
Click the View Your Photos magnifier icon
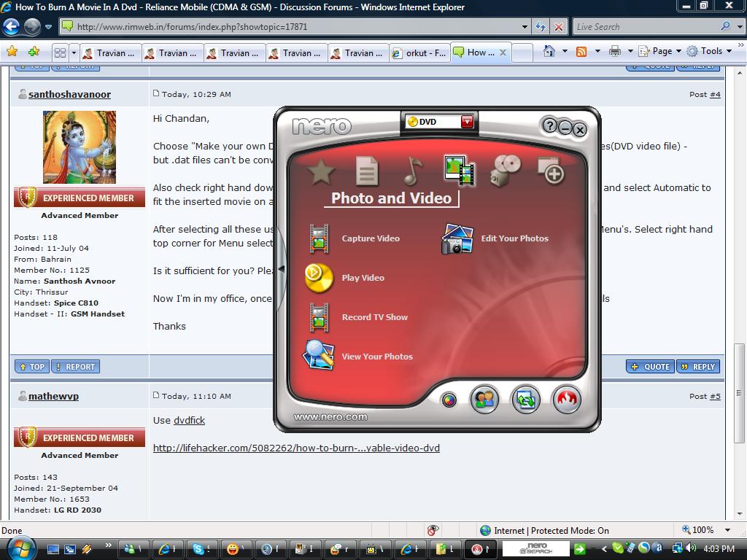318,355
